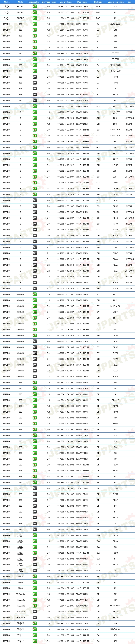Click the Marka column header
135x644 pixels.
[7, 2]
